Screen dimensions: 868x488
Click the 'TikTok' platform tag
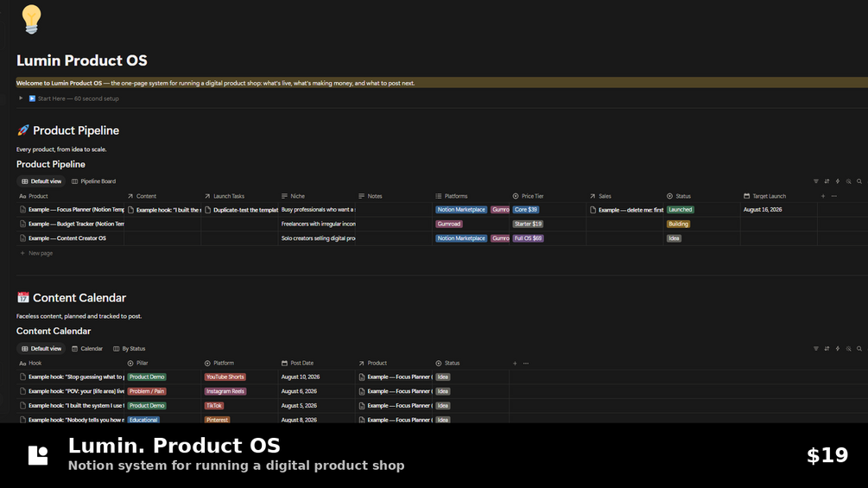click(x=213, y=406)
